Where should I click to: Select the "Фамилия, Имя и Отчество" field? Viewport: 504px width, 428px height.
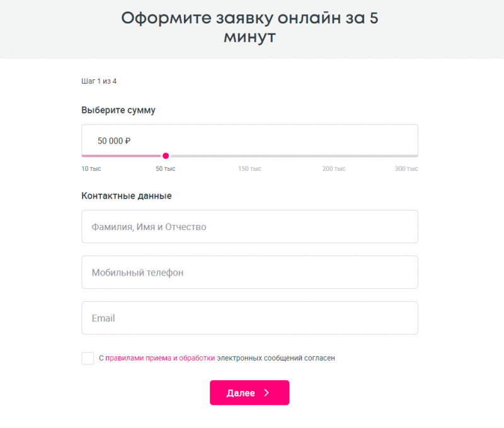pos(249,226)
